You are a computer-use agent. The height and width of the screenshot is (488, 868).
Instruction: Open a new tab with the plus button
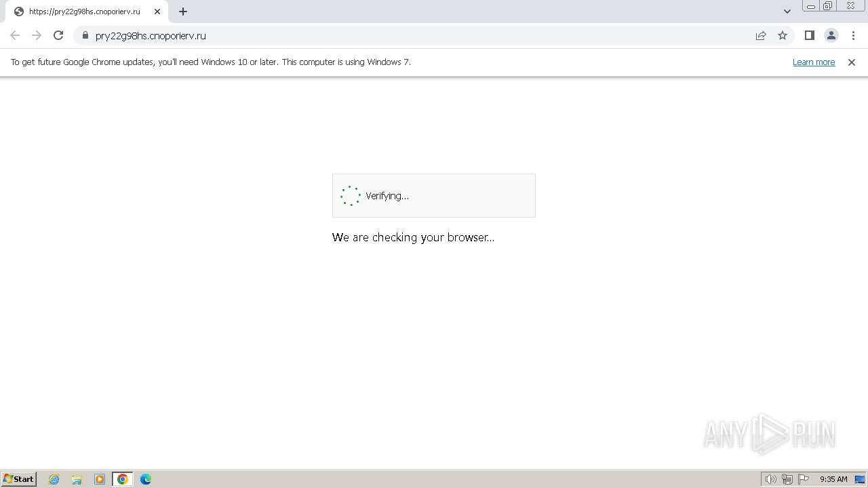[x=183, y=12]
